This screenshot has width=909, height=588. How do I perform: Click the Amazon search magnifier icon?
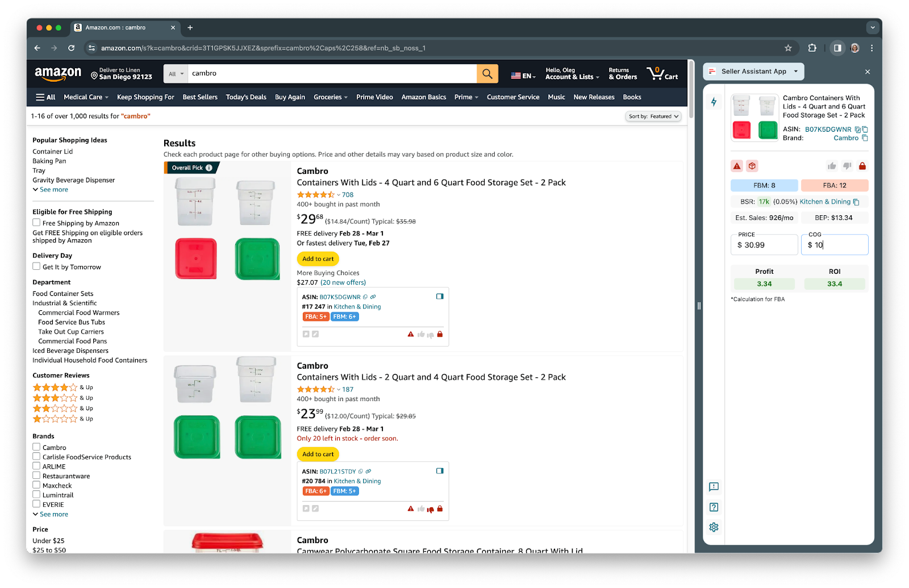487,73
